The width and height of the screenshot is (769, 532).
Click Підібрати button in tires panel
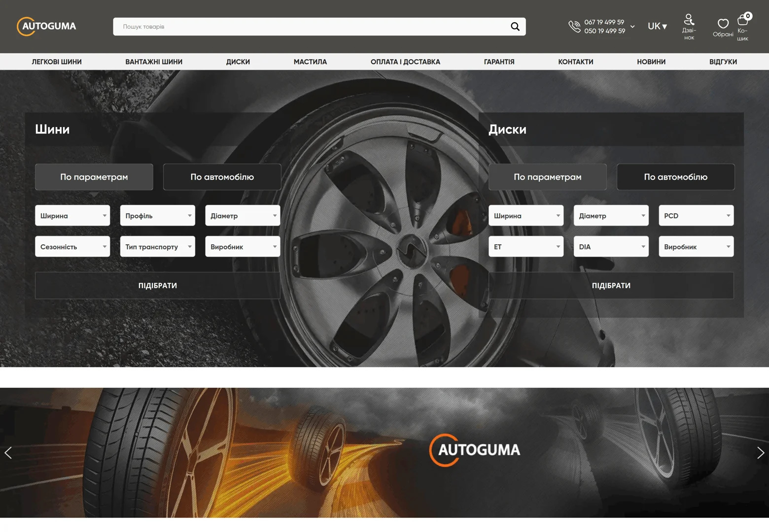click(x=158, y=286)
